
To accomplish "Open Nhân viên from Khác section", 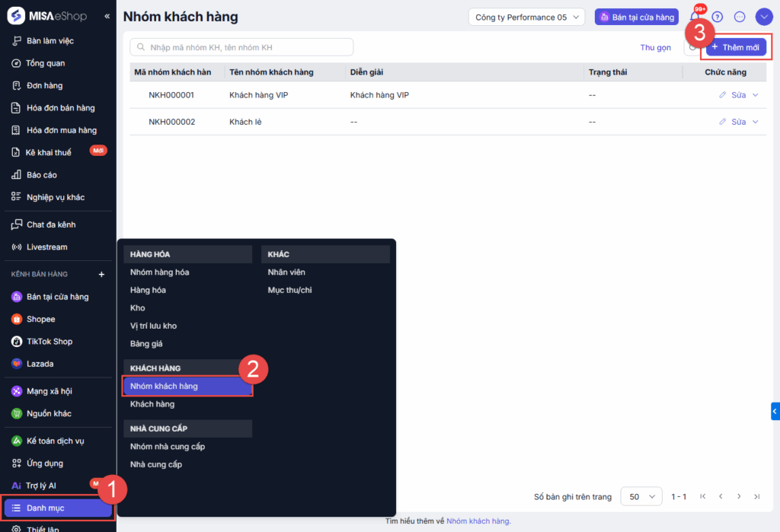I will [x=286, y=272].
